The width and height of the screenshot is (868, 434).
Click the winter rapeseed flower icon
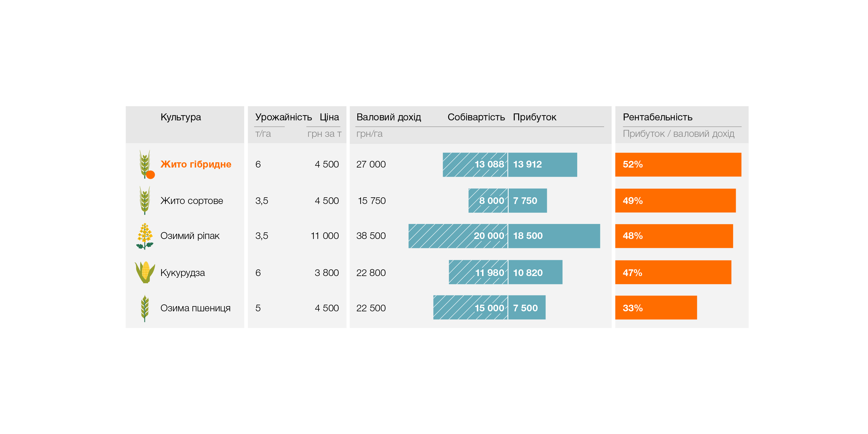(145, 236)
